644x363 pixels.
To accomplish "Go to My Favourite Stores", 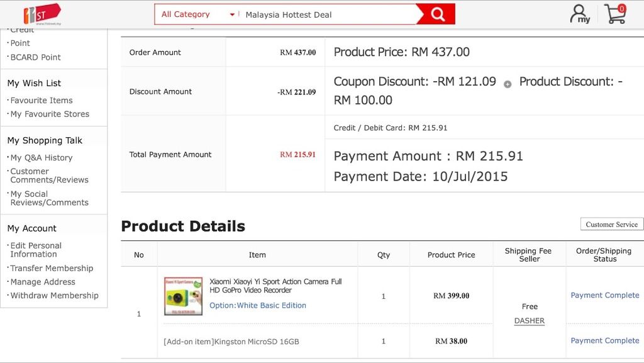I will point(50,114).
